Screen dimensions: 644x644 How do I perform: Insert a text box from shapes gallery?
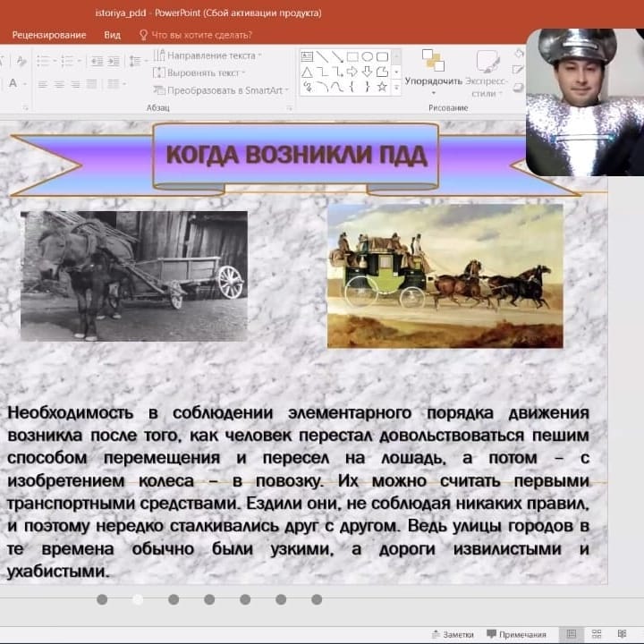(308, 56)
